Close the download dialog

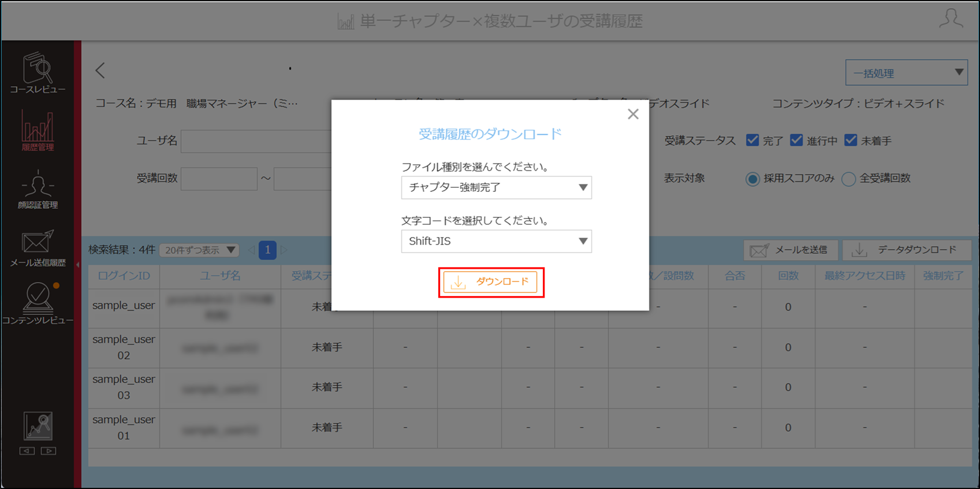(x=633, y=114)
